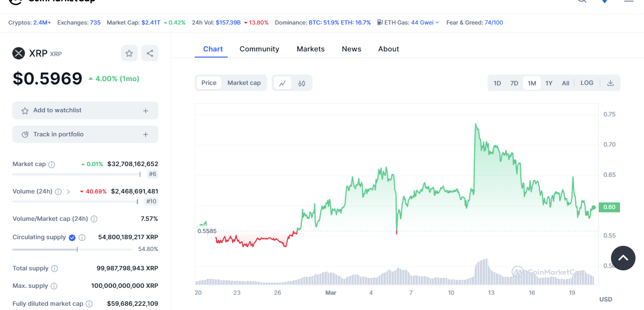Click the 54.80% circulating supply percentage

click(x=148, y=249)
